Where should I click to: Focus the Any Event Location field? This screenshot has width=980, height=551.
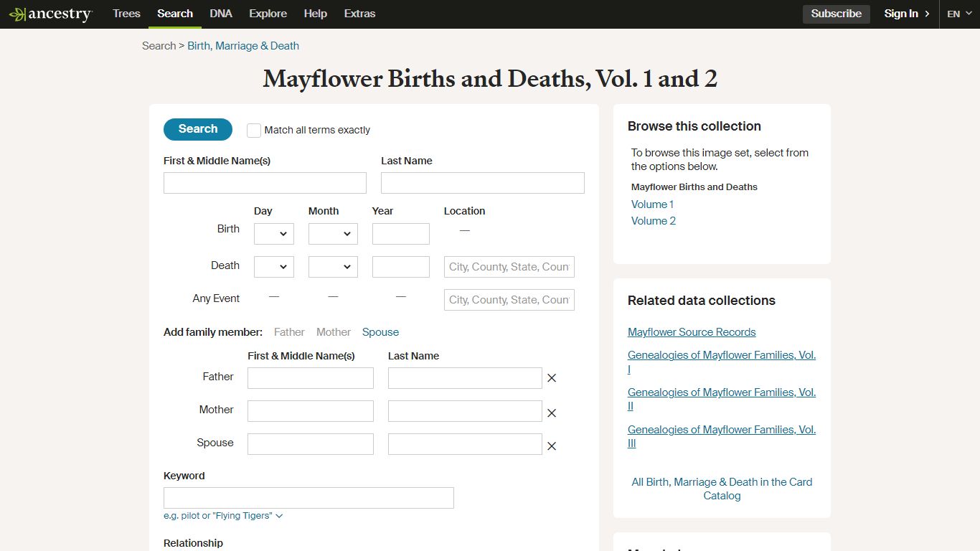tap(509, 300)
